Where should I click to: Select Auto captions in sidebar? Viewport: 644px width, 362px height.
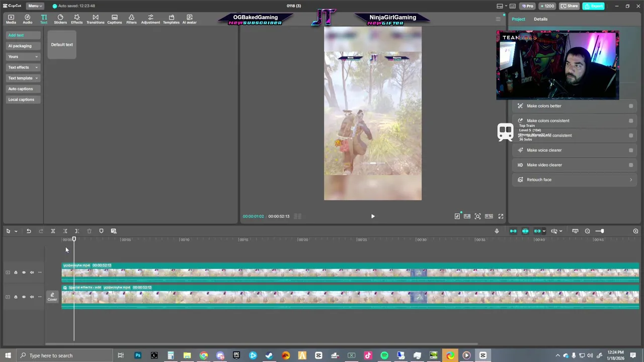coord(23,88)
